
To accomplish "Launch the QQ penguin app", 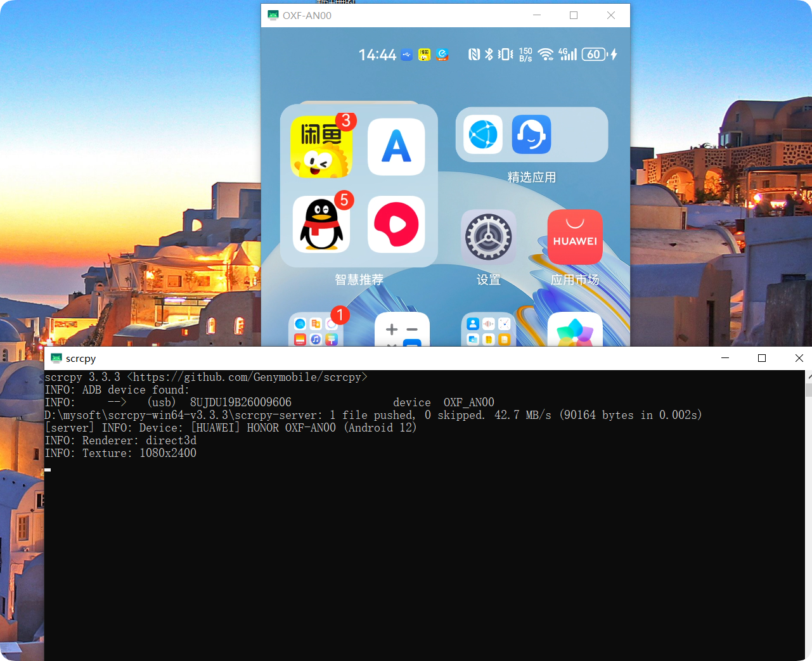I will [321, 225].
